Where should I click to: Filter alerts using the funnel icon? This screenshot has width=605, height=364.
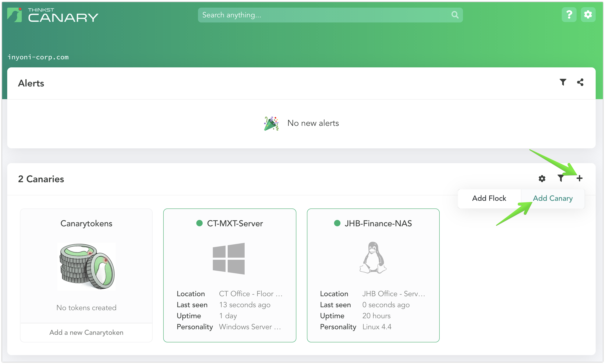click(x=563, y=82)
